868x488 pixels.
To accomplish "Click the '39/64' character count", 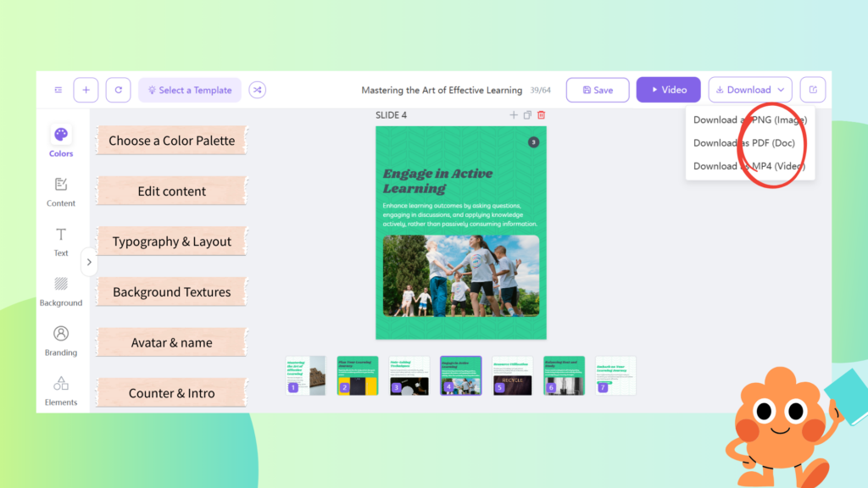I will click(x=540, y=90).
